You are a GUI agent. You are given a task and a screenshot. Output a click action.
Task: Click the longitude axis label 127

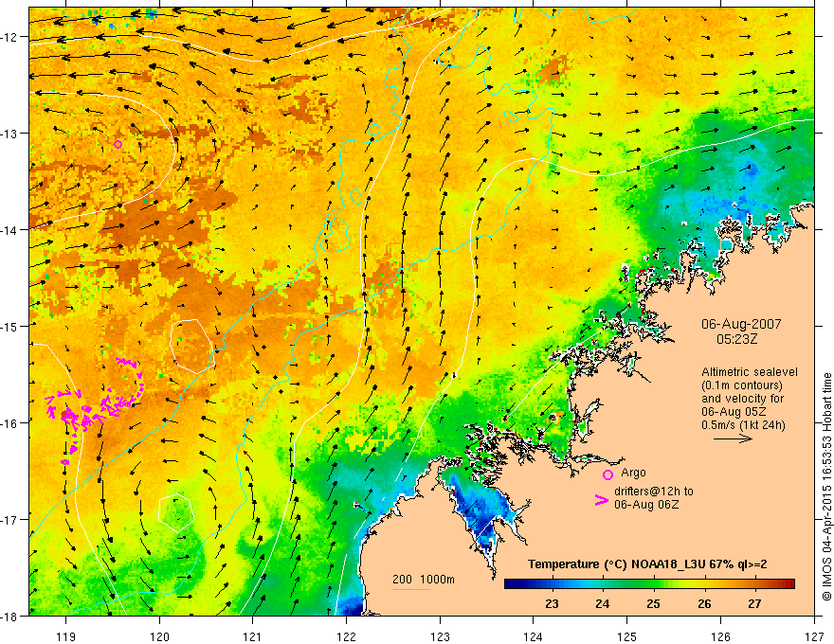tap(814, 636)
